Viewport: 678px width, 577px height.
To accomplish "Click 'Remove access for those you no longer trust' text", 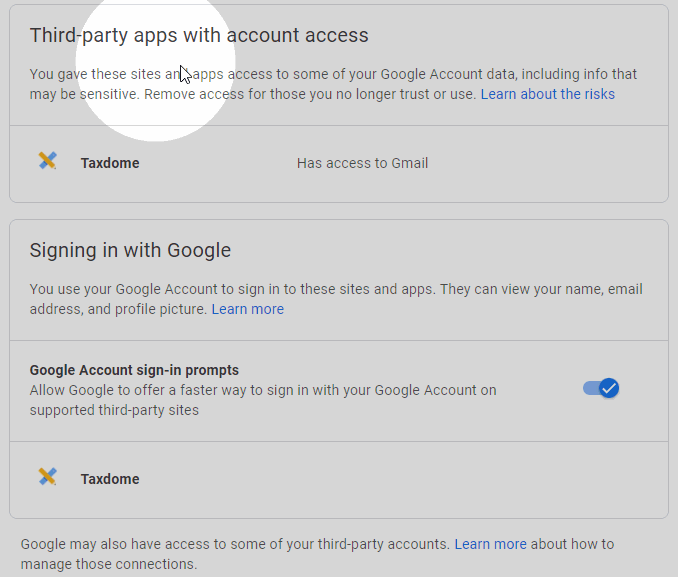I will click(310, 94).
